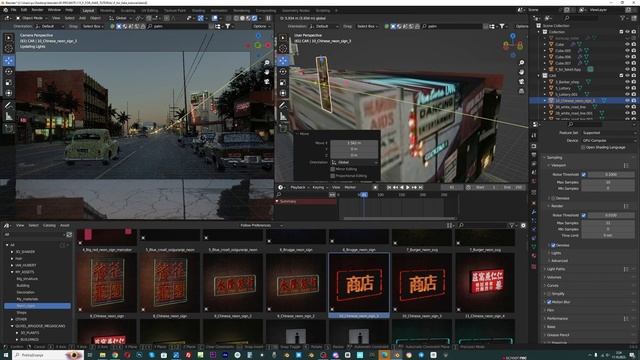Click zoom navigation icon in right viewport
Viewport: 640px width, 360px height.
pyautogui.click(x=522, y=62)
